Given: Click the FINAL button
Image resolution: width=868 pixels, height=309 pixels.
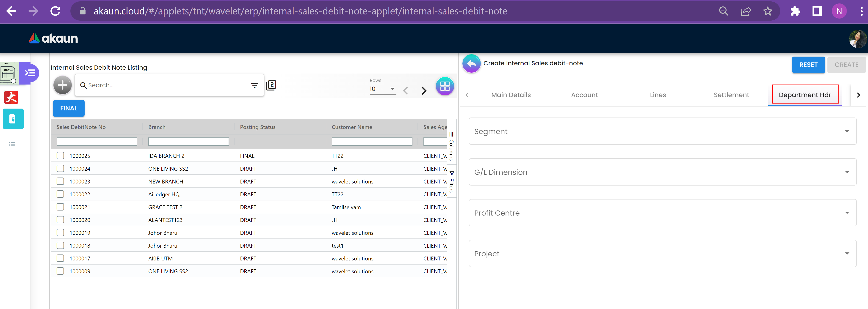Looking at the screenshot, I should pos(69,108).
